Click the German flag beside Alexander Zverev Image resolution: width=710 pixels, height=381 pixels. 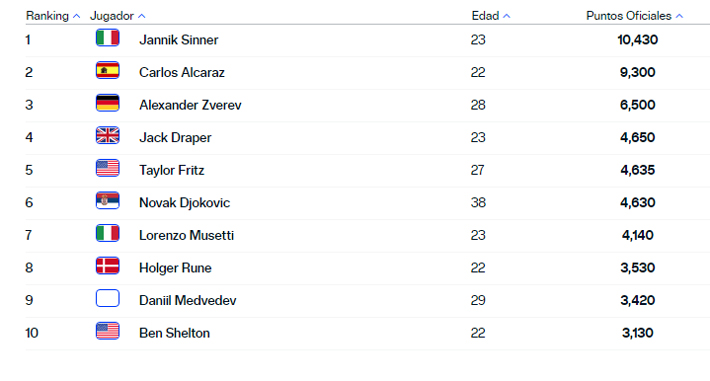pyautogui.click(x=107, y=103)
